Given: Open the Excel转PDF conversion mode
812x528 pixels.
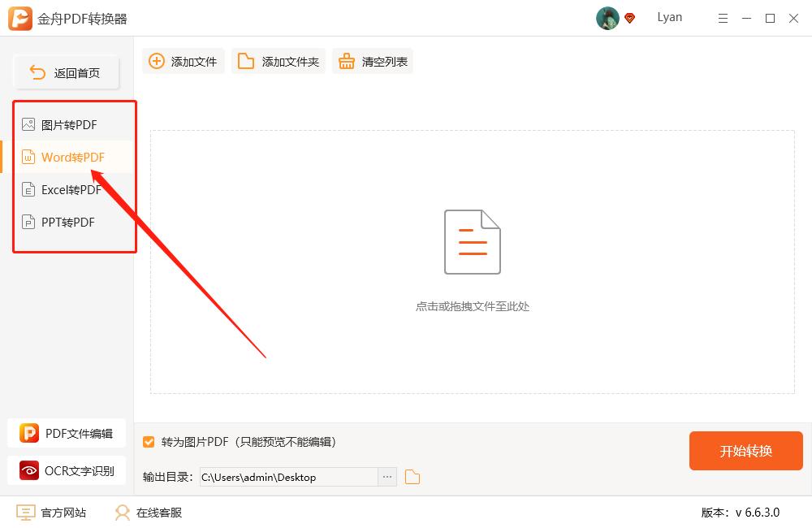Looking at the screenshot, I should [x=70, y=189].
